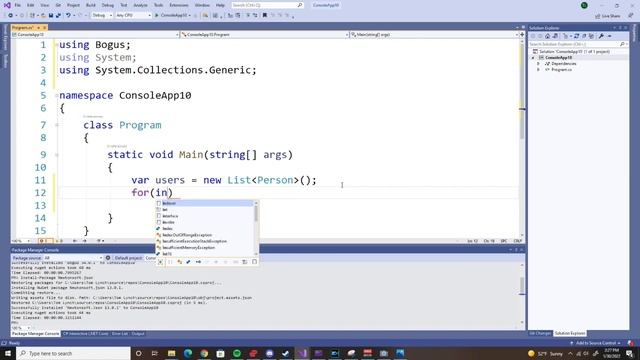Click Package Manager Console settings gear icon

[108, 258]
